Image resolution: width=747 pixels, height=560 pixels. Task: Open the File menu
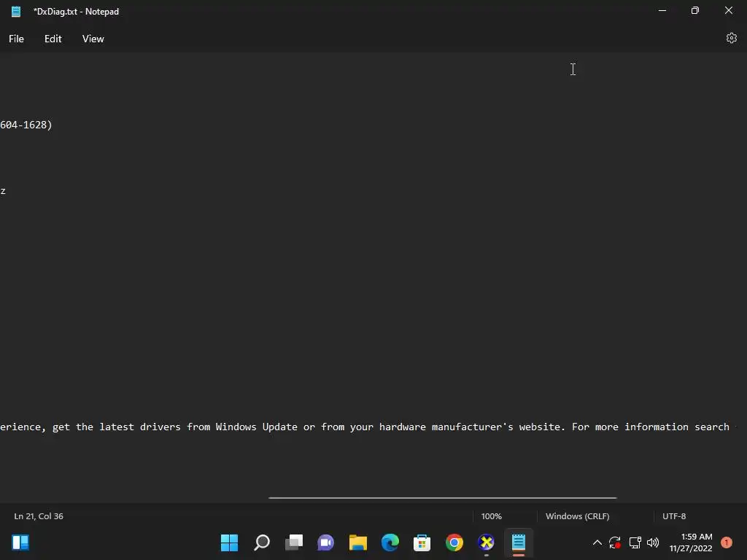click(x=16, y=39)
